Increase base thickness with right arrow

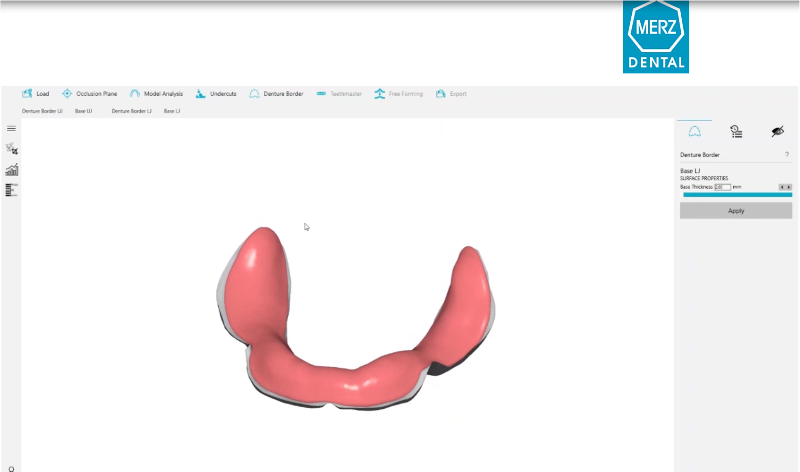tap(788, 187)
